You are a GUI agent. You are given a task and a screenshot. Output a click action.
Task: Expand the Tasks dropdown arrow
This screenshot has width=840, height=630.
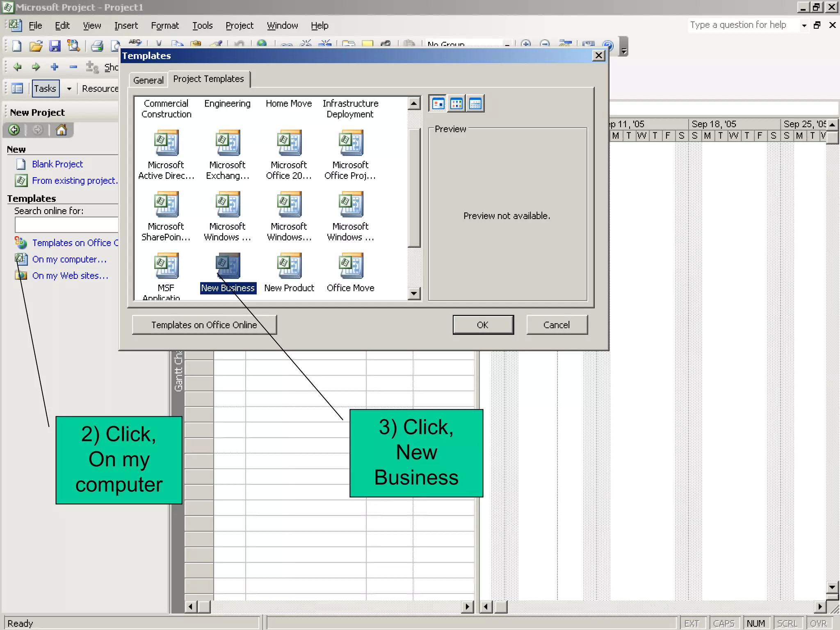pyautogui.click(x=69, y=89)
